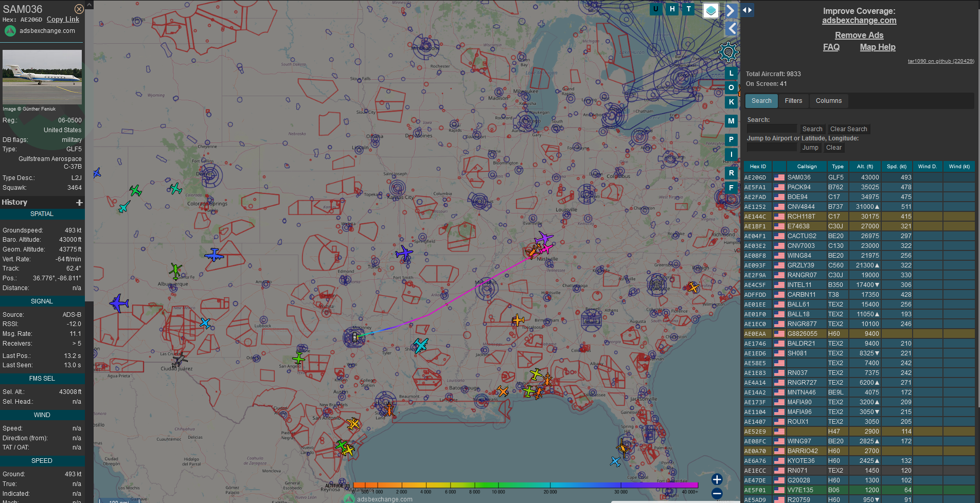
Task: Click the Clear button next to Jump
Action: 834,147
